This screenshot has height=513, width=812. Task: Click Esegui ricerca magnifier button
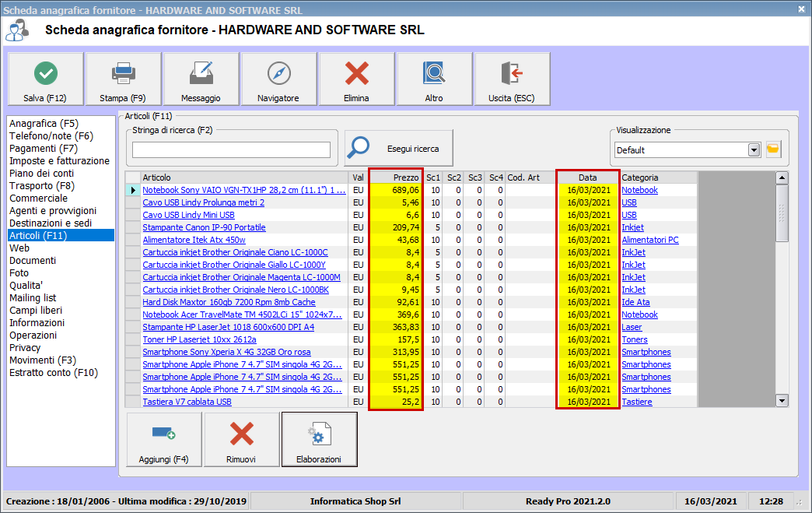(x=399, y=148)
